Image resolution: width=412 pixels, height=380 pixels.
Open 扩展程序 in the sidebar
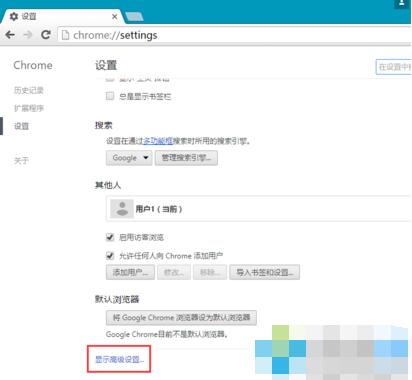pyautogui.click(x=29, y=108)
